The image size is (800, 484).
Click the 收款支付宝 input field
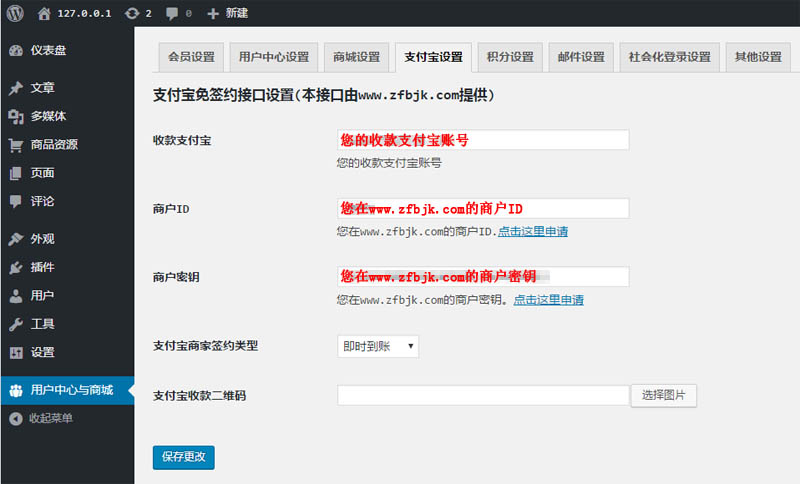(483, 140)
